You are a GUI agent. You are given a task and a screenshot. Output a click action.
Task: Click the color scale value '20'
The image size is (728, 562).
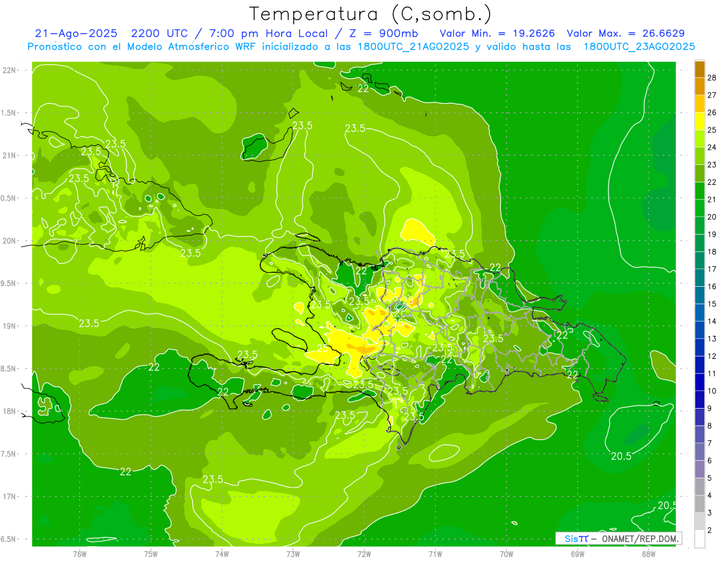712,217
